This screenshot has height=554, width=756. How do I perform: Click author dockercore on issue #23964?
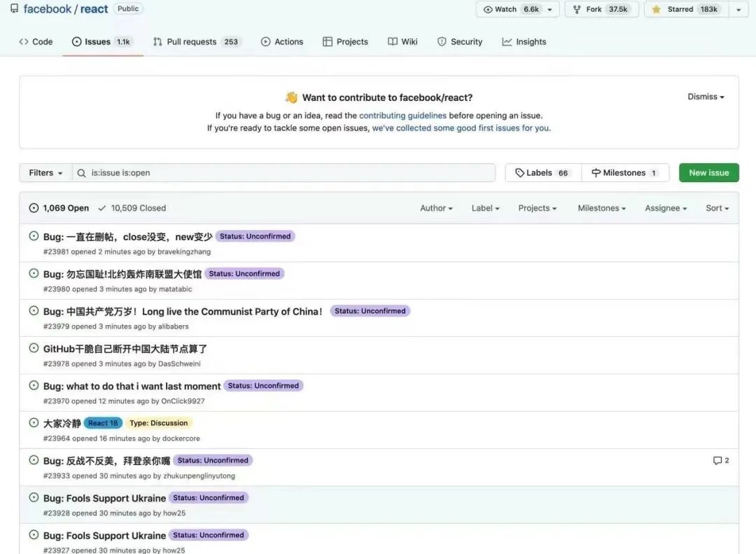coord(181,438)
